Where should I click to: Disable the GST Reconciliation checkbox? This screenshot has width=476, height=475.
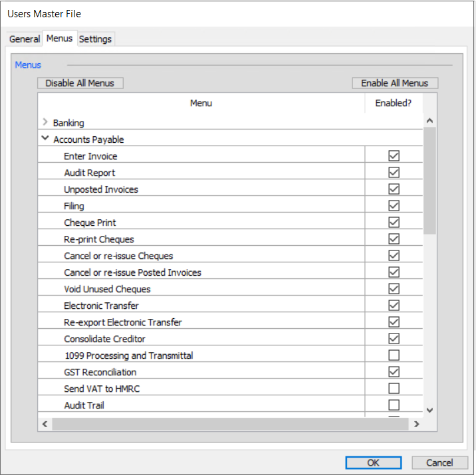tap(394, 371)
